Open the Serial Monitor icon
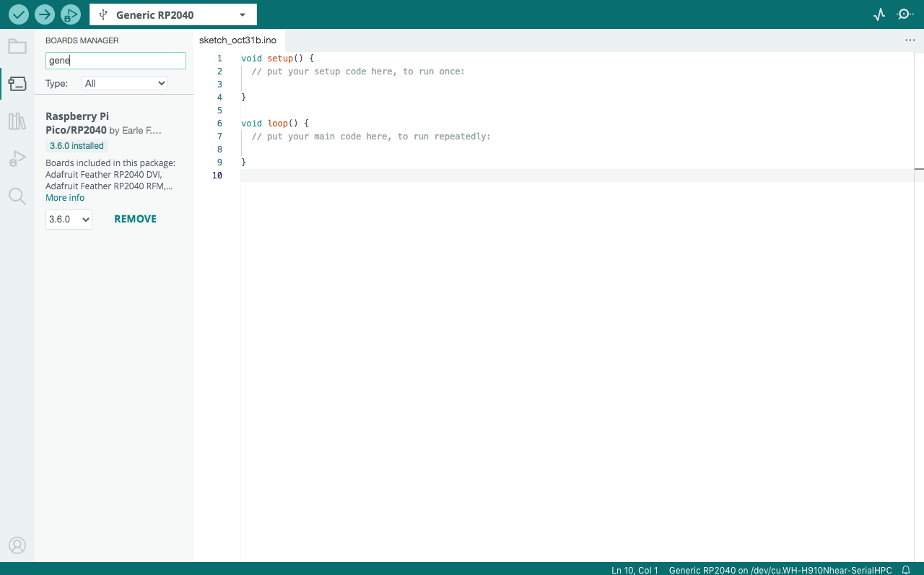Screen dimensions: 924x575 (905, 14)
